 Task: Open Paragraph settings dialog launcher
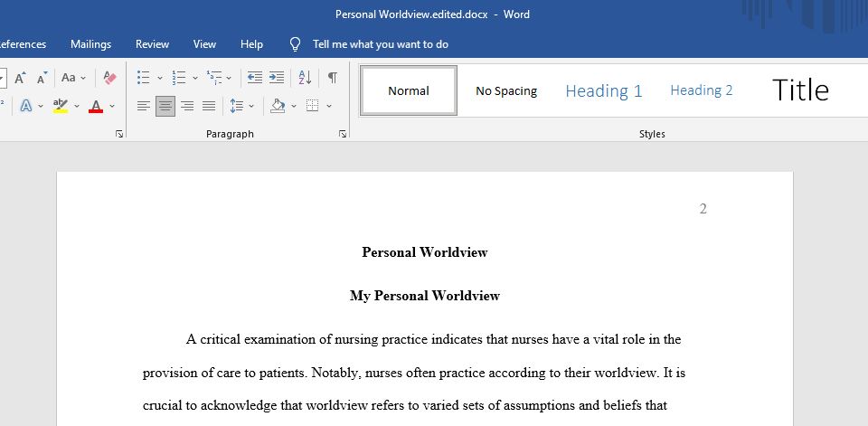coord(343,134)
